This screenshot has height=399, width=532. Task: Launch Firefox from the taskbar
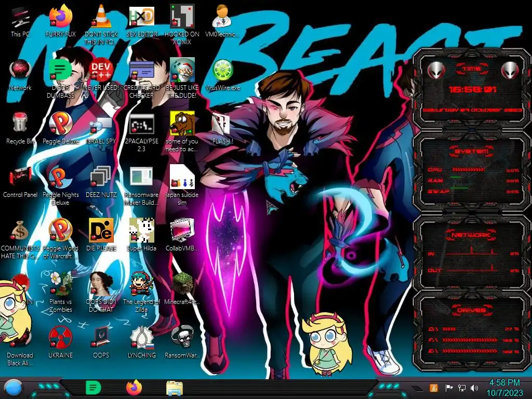point(134,388)
